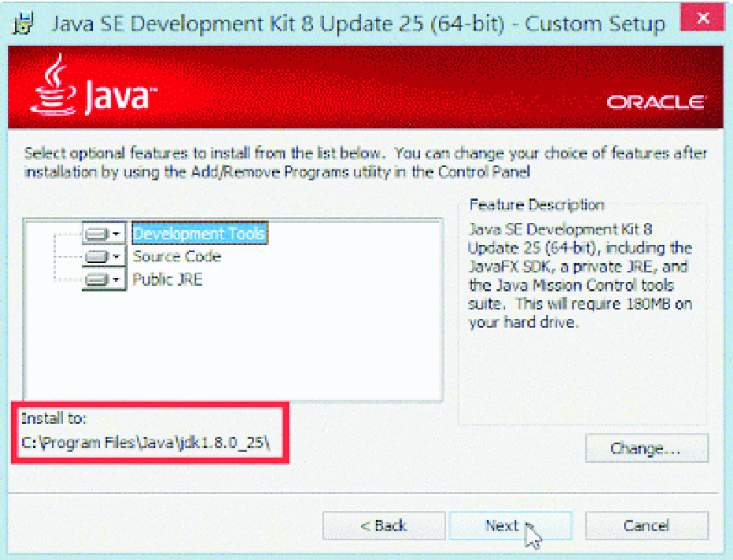Click the text 'This will require 180MB on'
The image size is (733, 560).
pos(604,303)
